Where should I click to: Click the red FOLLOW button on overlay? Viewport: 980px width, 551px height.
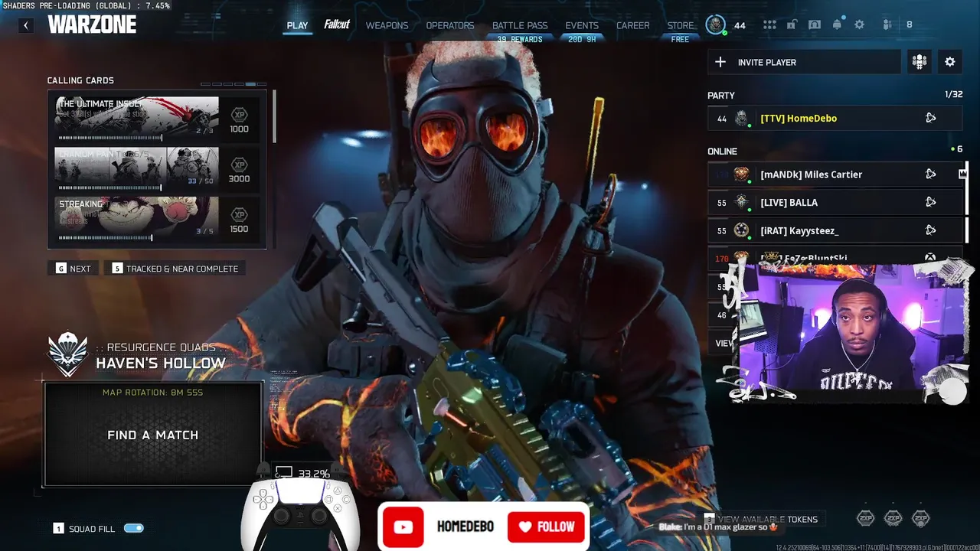click(x=547, y=527)
